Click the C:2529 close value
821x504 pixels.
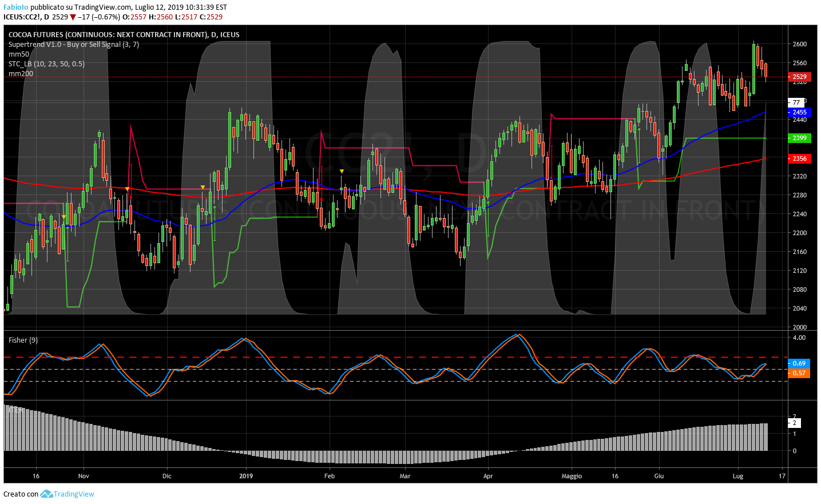coord(211,17)
